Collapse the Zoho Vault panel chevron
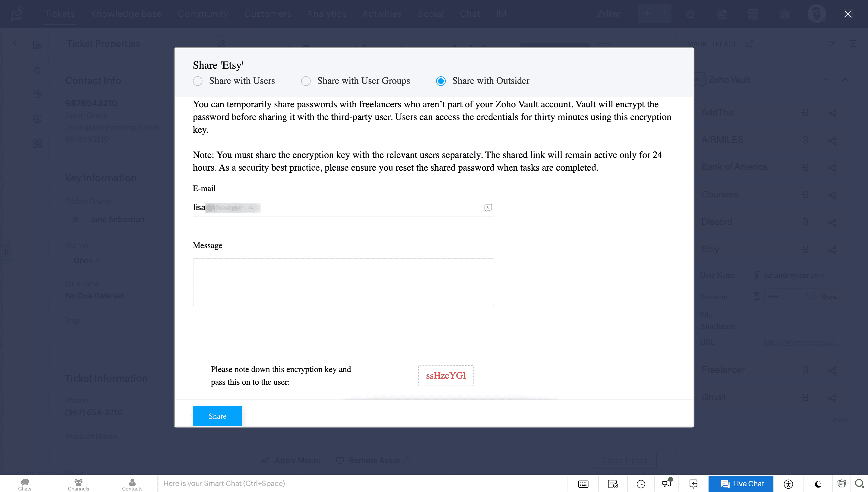868x492 pixels. point(845,80)
